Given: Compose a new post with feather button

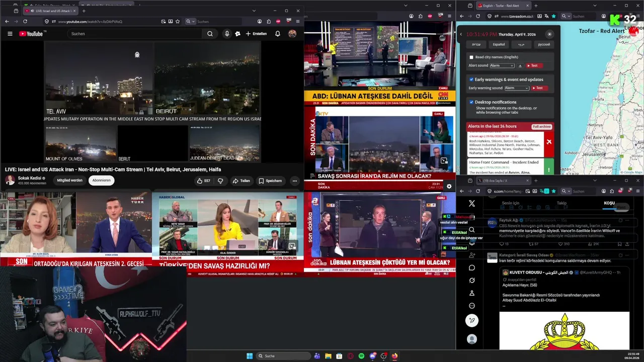Looking at the screenshot, I should pyautogui.click(x=471, y=320).
